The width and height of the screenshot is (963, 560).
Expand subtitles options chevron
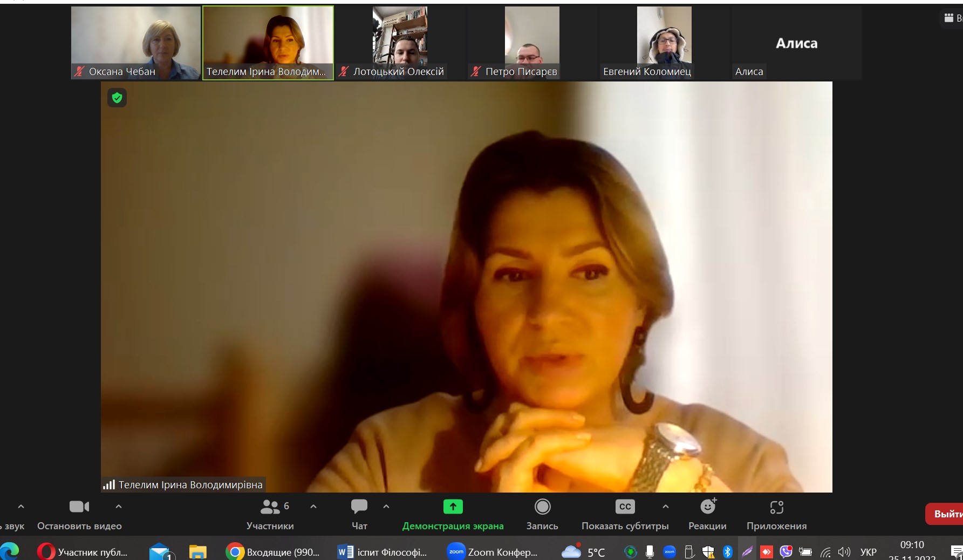coord(666,507)
